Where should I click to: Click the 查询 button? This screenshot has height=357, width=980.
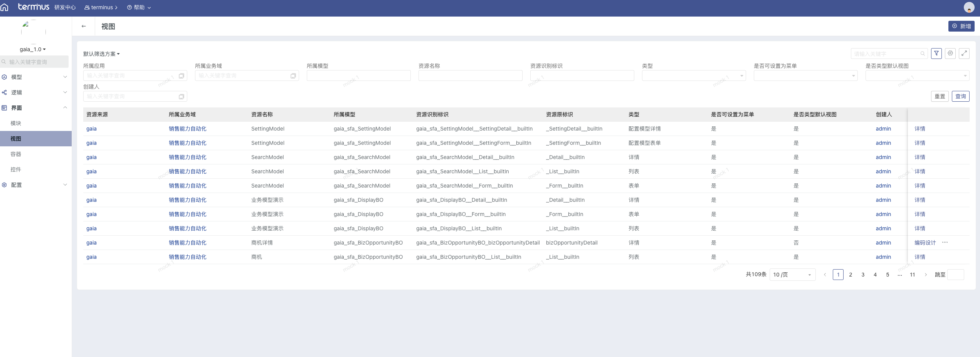pos(961,96)
